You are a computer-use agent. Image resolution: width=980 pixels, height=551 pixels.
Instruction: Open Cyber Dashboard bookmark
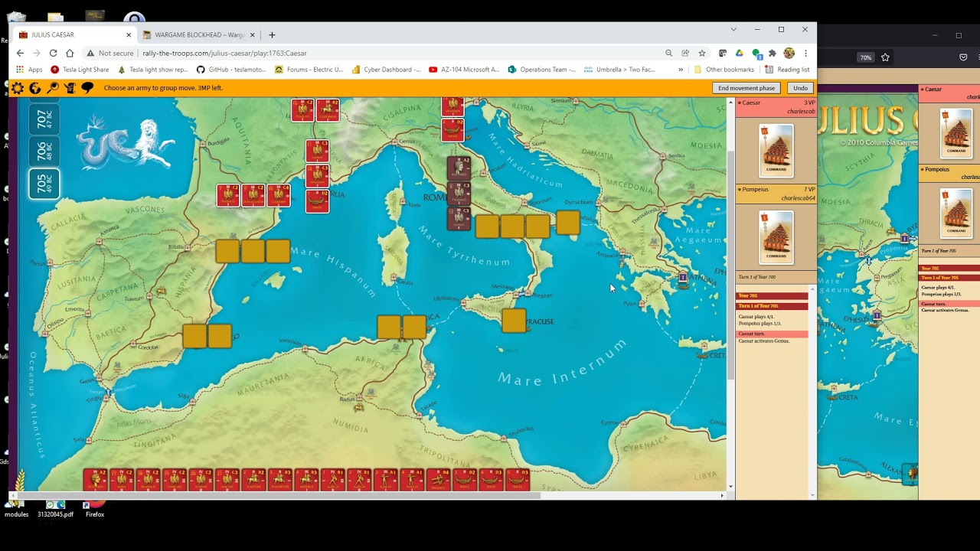[386, 69]
